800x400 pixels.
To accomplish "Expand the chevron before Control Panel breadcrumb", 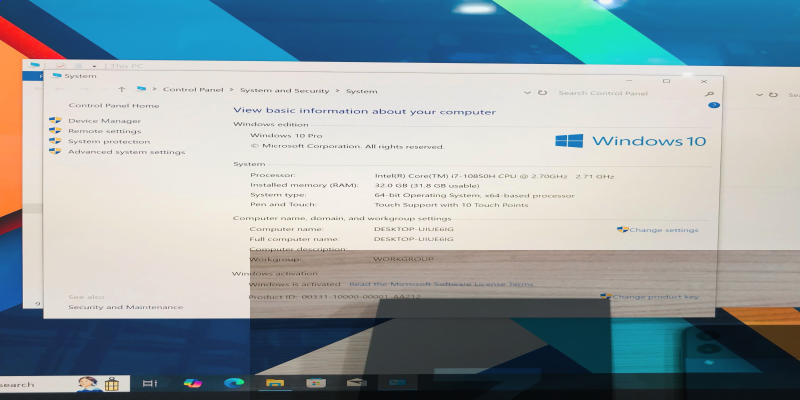I will [x=155, y=89].
